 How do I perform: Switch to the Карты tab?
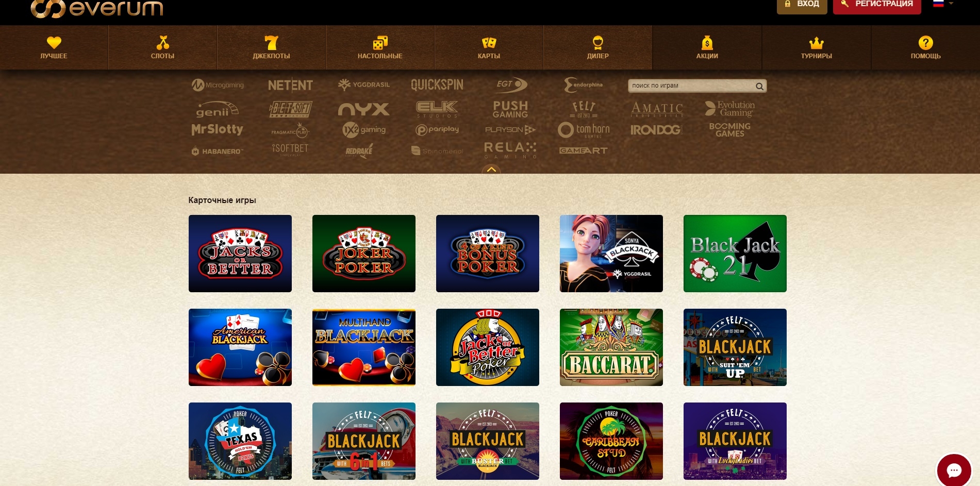tap(489, 47)
